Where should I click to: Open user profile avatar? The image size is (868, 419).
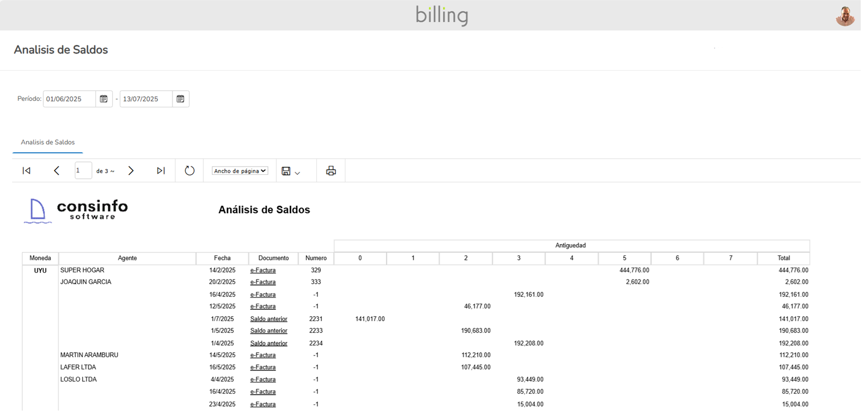pyautogui.click(x=844, y=16)
